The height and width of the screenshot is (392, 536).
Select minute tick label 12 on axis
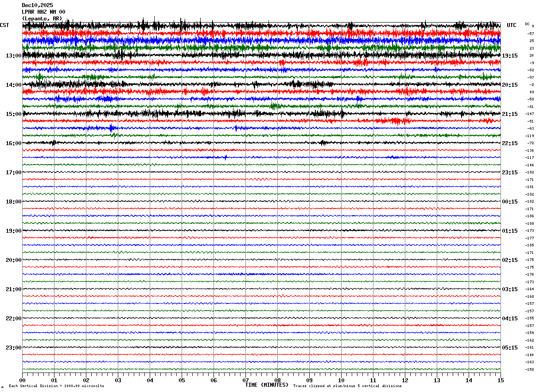(x=405, y=380)
